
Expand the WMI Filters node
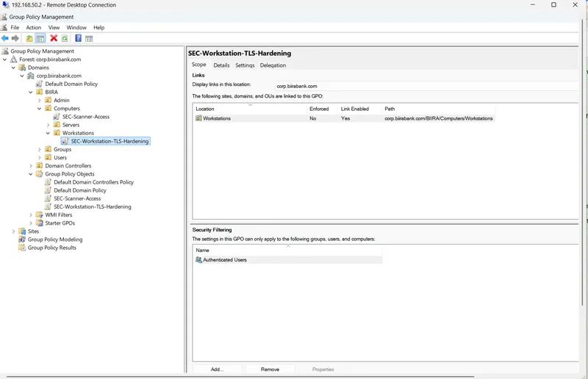click(x=31, y=214)
